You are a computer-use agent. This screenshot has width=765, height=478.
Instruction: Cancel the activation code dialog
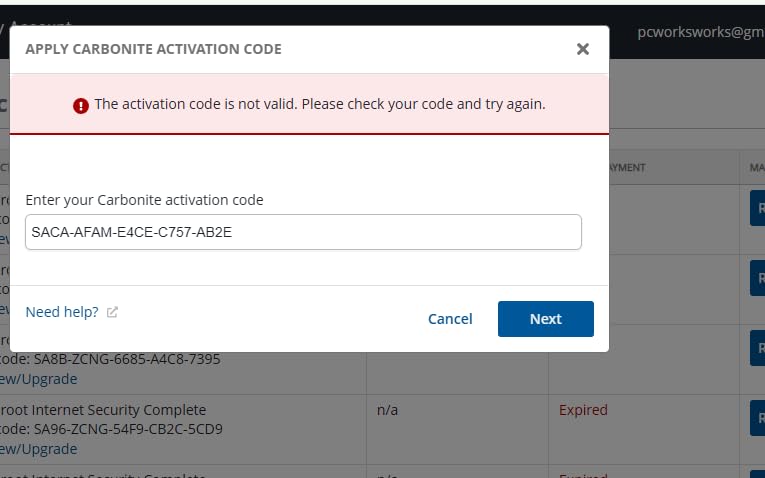pyautogui.click(x=450, y=319)
